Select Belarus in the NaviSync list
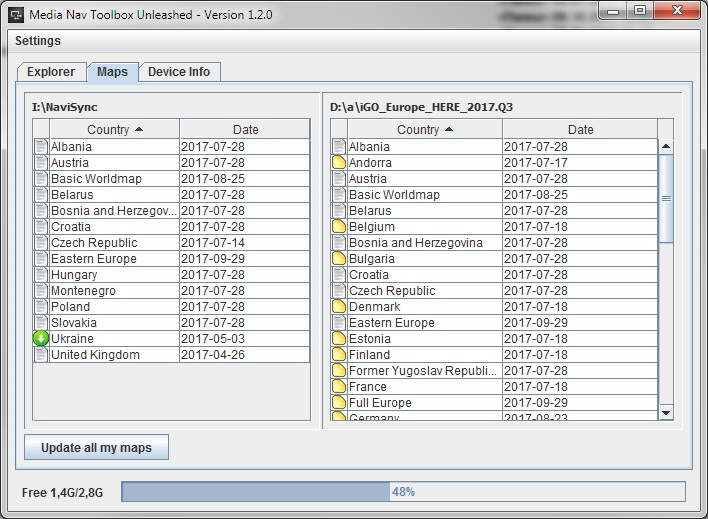708x519 pixels. point(172,194)
